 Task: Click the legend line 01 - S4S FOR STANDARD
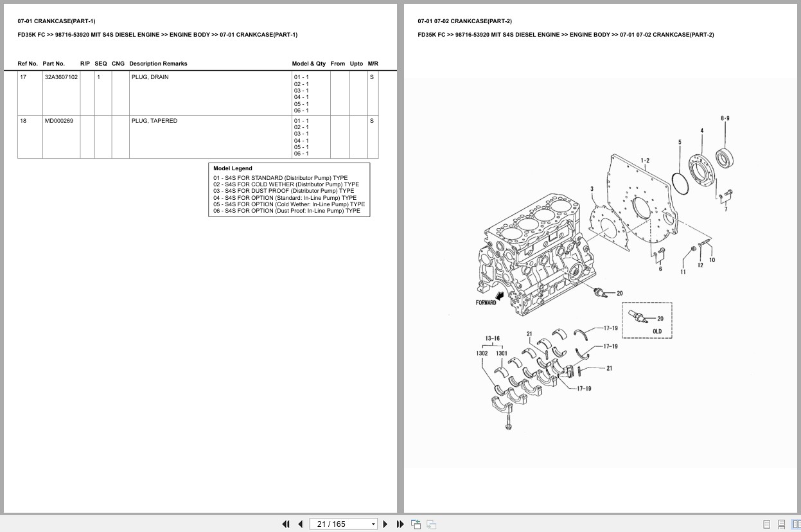coord(281,178)
